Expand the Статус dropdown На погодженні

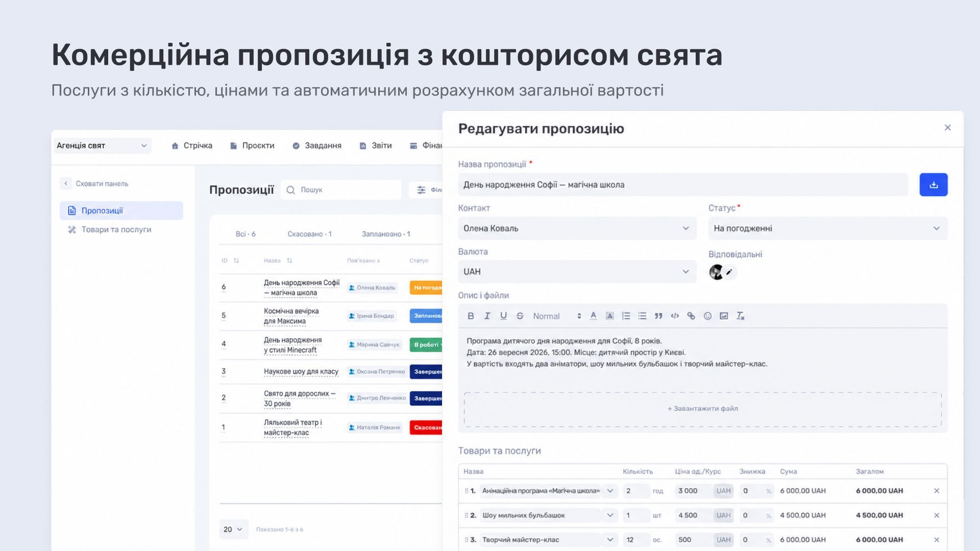[828, 229]
